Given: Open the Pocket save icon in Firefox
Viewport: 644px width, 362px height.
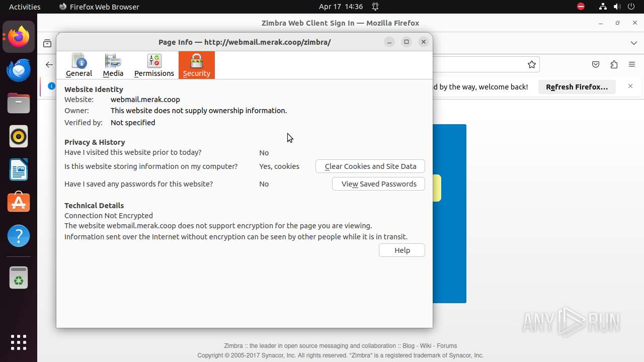Looking at the screenshot, I should click(x=596, y=64).
